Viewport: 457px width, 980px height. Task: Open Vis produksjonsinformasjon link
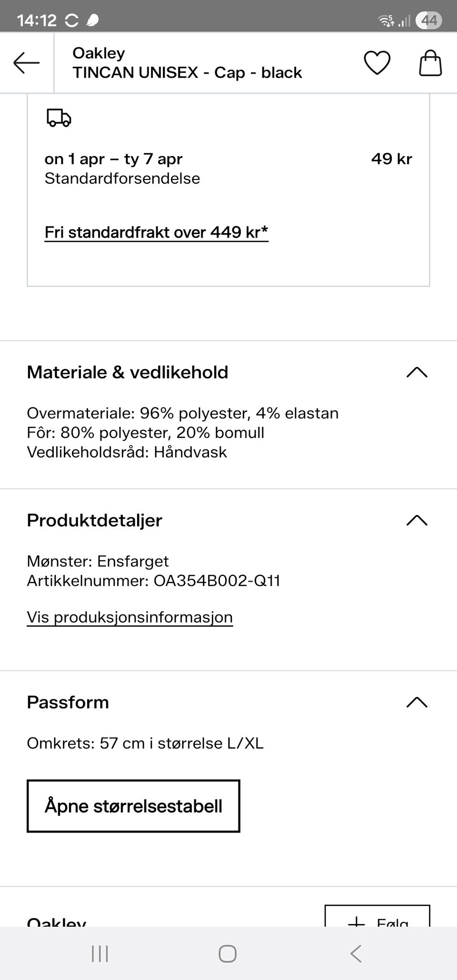point(129,617)
